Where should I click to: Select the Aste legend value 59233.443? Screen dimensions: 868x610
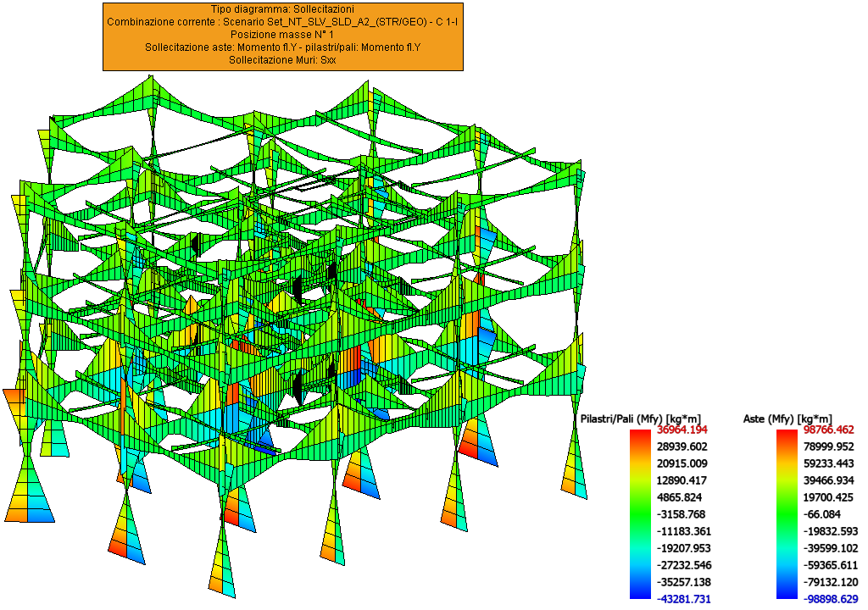coord(829,463)
